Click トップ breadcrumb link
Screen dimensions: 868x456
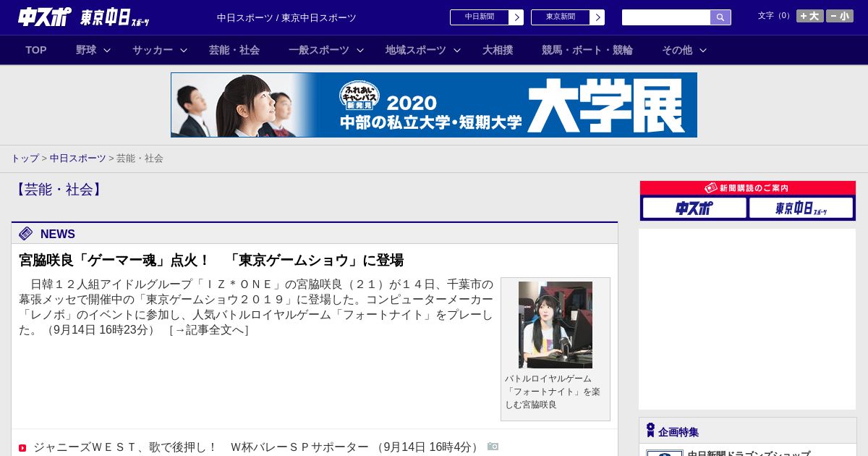click(x=25, y=158)
